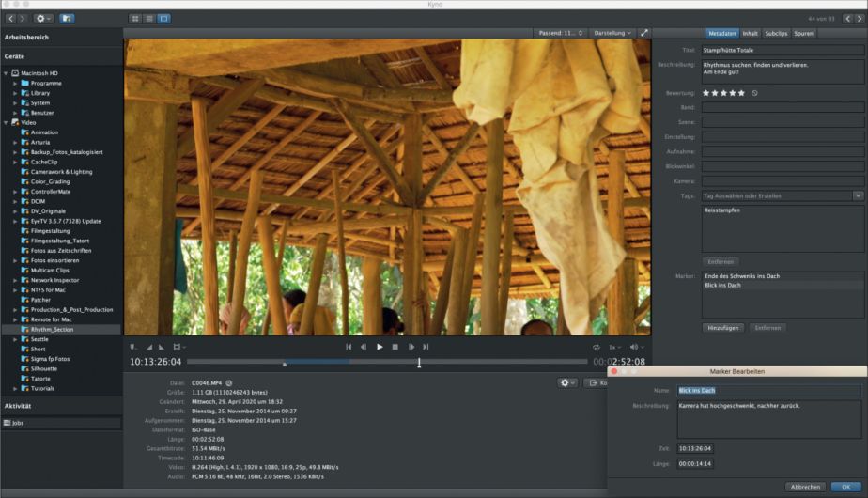The image size is (868, 498).
Task: Collapse the Macintosh HD tree node
Action: pyautogui.click(x=6, y=73)
